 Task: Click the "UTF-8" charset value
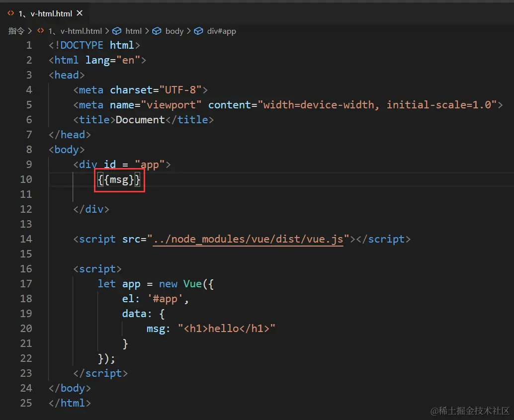[x=180, y=90]
